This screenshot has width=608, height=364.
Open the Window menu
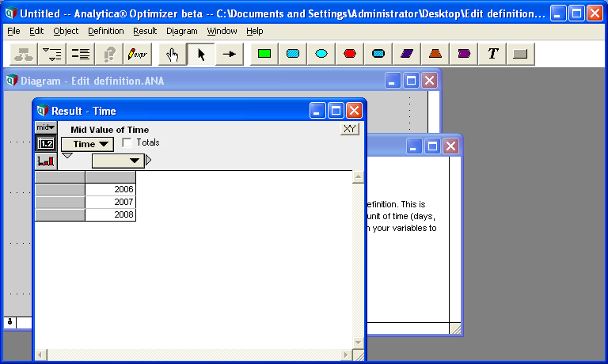point(222,31)
